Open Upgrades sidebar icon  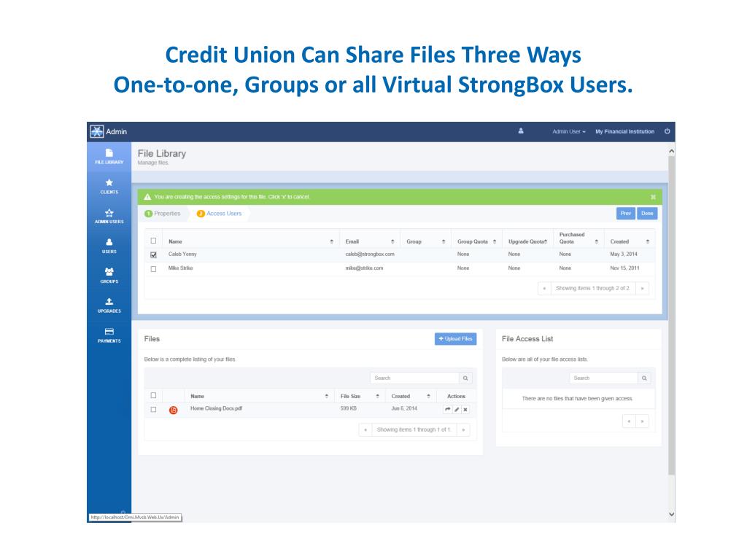pos(109,301)
